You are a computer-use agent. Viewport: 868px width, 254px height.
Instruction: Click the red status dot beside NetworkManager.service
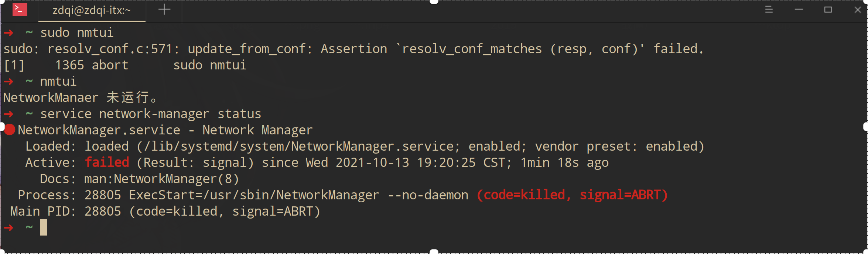[10, 130]
